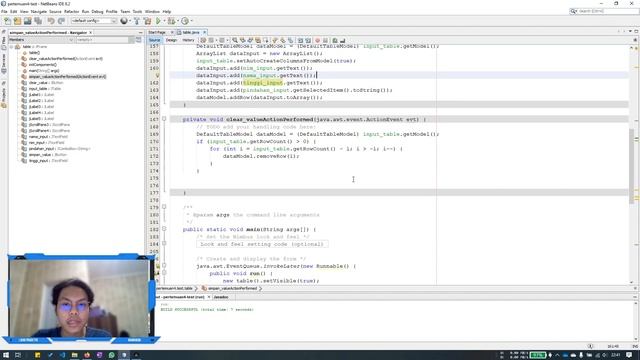Image resolution: width=640 pixels, height=360 pixels.
Task: Collapse code fold at main method line 182
Action: pos(164,229)
